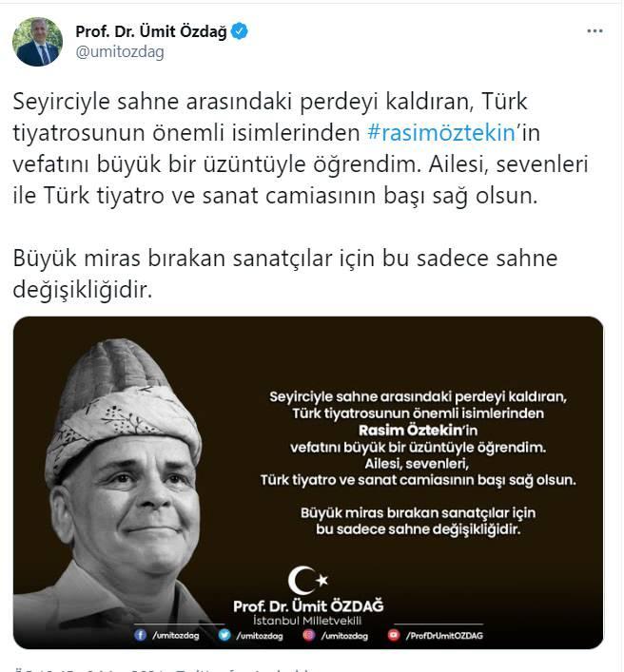Image resolution: width=624 pixels, height=672 pixels.
Task: Select the /ProfDrUmitOZDAG YouTube handle text
Action: click(x=444, y=636)
